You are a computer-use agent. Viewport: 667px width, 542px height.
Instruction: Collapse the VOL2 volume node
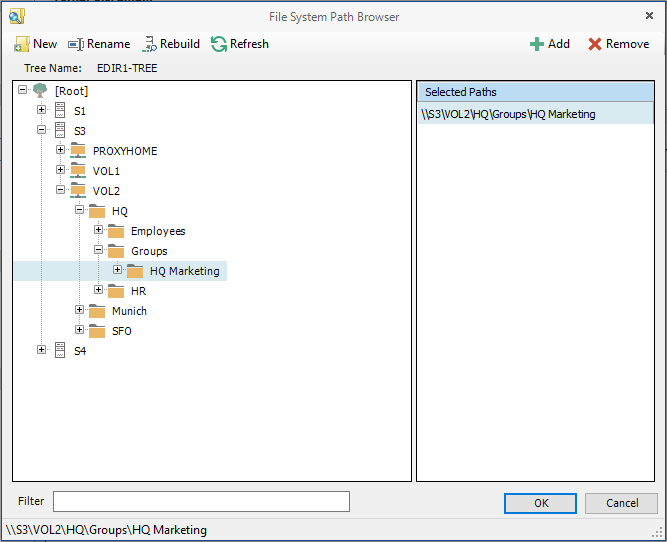coord(60,189)
